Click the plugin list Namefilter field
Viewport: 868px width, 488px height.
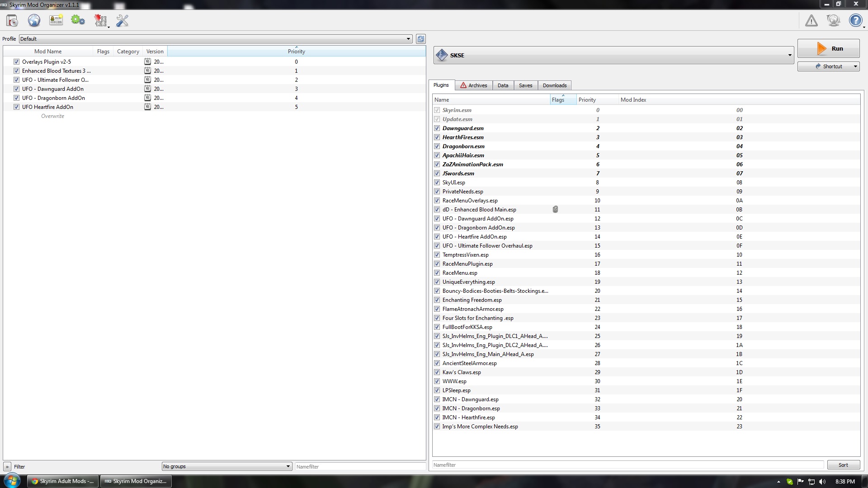628,465
